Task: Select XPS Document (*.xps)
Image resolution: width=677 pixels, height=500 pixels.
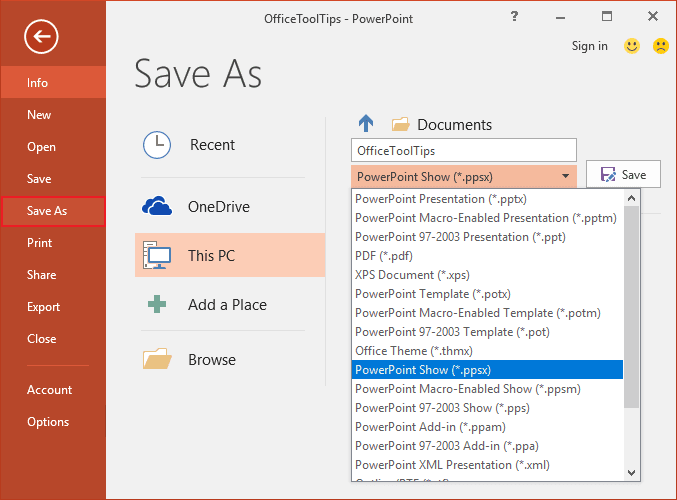Action: tap(487, 275)
